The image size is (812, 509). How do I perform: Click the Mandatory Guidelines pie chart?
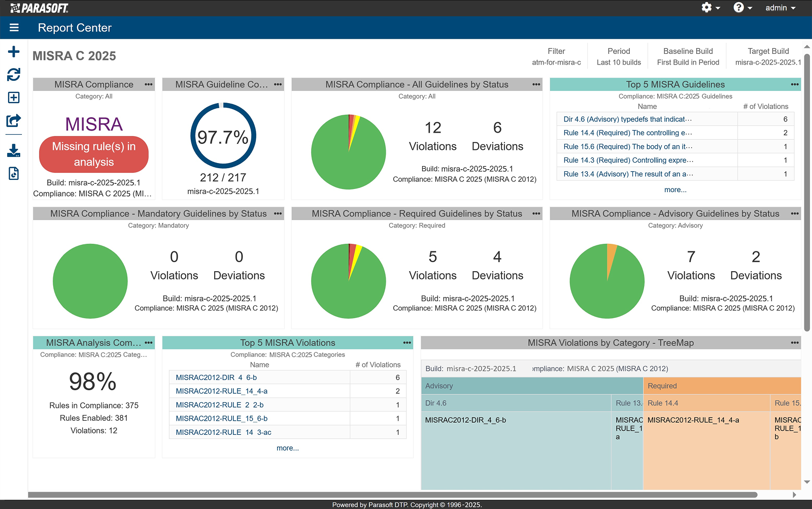90,281
